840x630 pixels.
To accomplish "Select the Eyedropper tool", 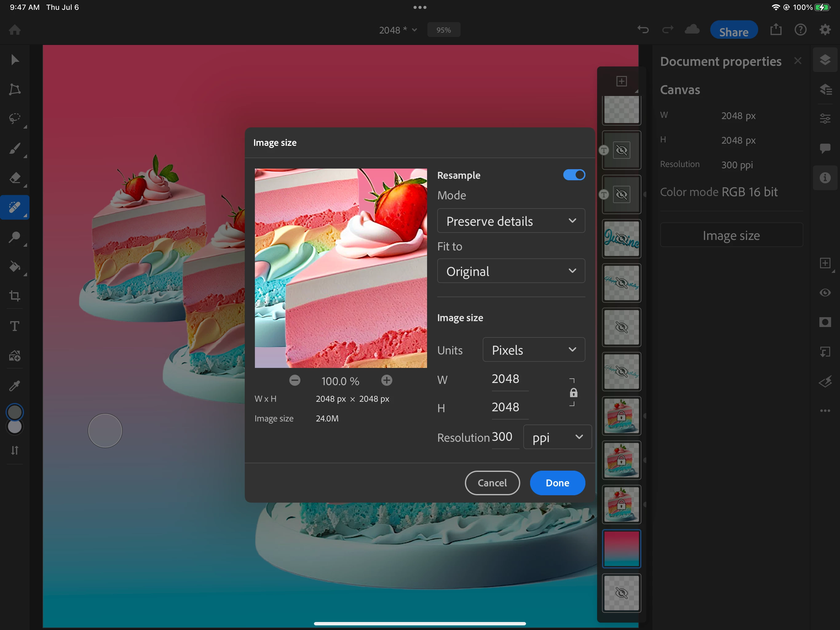I will point(14,386).
